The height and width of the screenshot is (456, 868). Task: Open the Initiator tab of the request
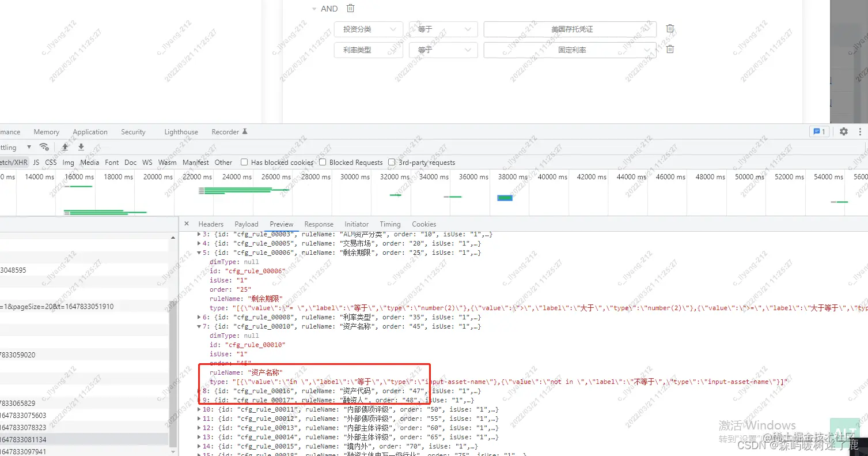pyautogui.click(x=357, y=224)
